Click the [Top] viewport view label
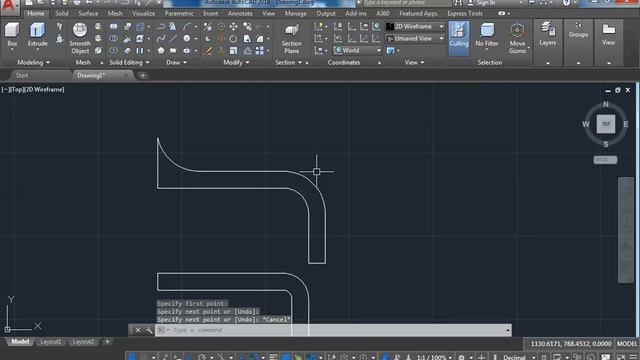Screen dimensions: 640x360 pos(17,89)
